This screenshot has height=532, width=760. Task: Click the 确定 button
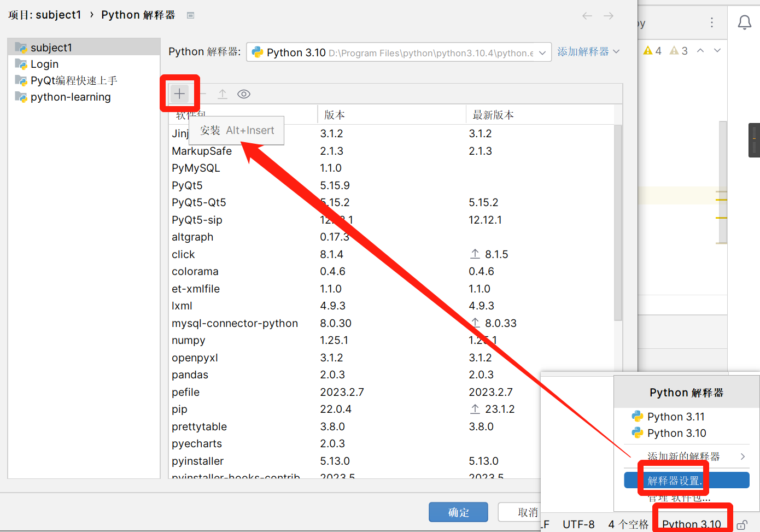[x=458, y=512]
